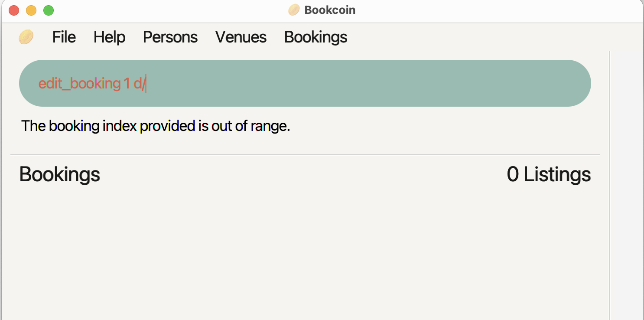
Task: Click the coin logo beside File menu
Action: pos(26,37)
